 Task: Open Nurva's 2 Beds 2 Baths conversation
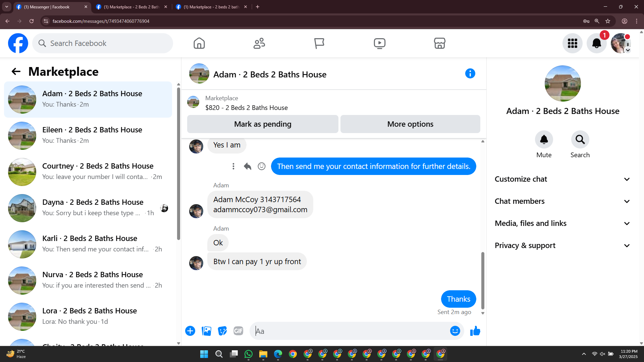pos(88,281)
